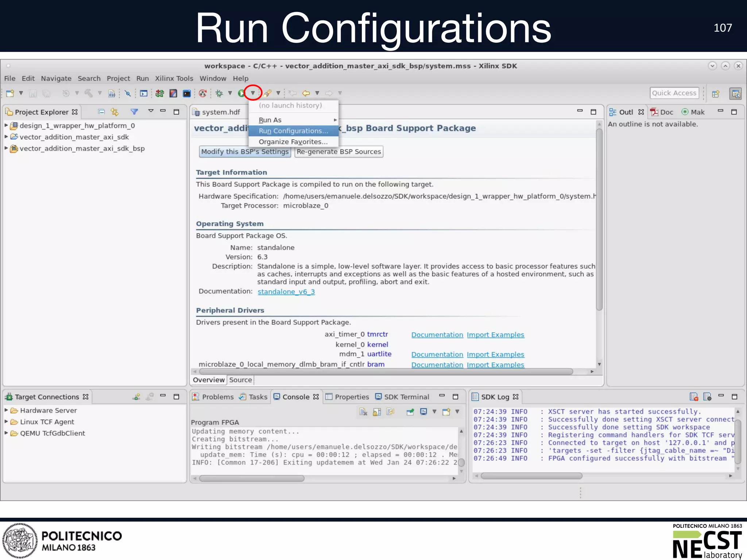747x560 pixels.
Task: Open the Project Explorer view menu triangle
Action: pyautogui.click(x=151, y=111)
